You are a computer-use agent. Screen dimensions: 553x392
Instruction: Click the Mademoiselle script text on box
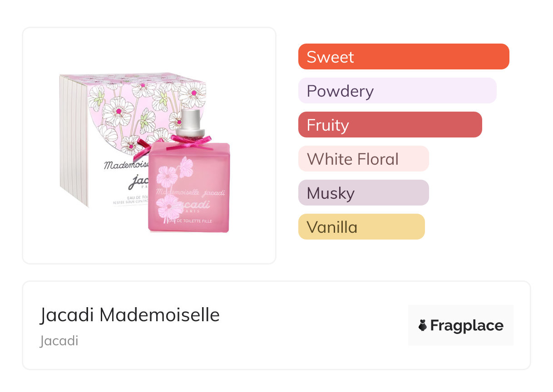pos(123,164)
